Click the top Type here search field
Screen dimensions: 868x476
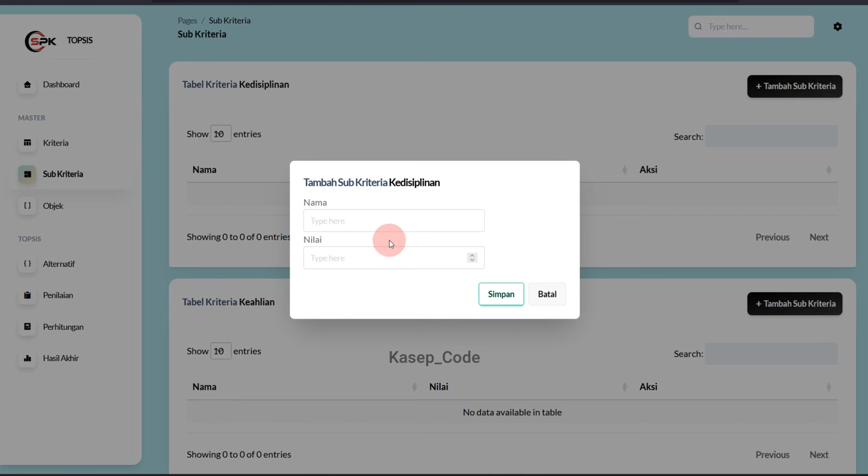coord(751,26)
